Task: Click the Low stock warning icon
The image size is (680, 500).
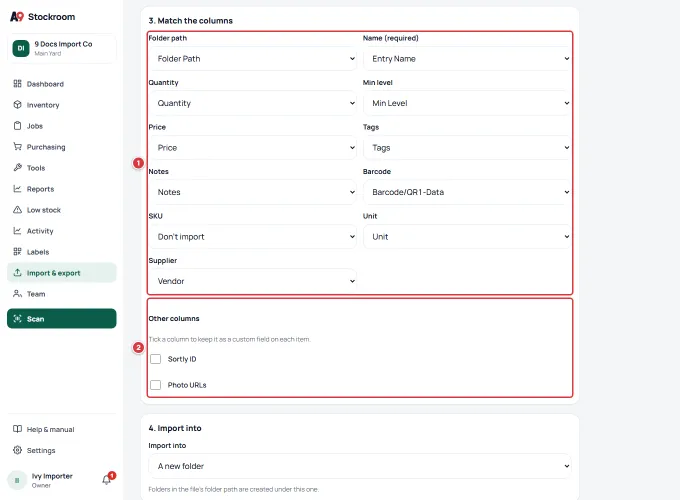Action: 17,210
